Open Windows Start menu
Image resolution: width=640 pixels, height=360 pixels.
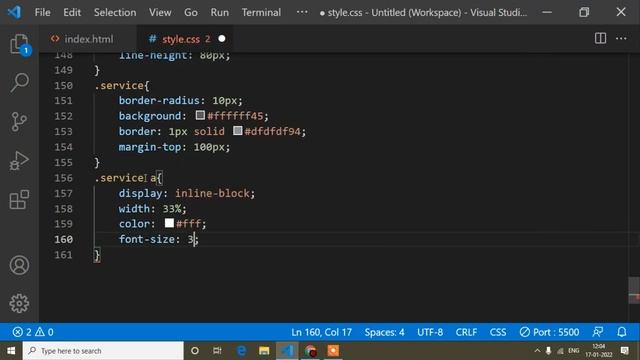(x=11, y=351)
